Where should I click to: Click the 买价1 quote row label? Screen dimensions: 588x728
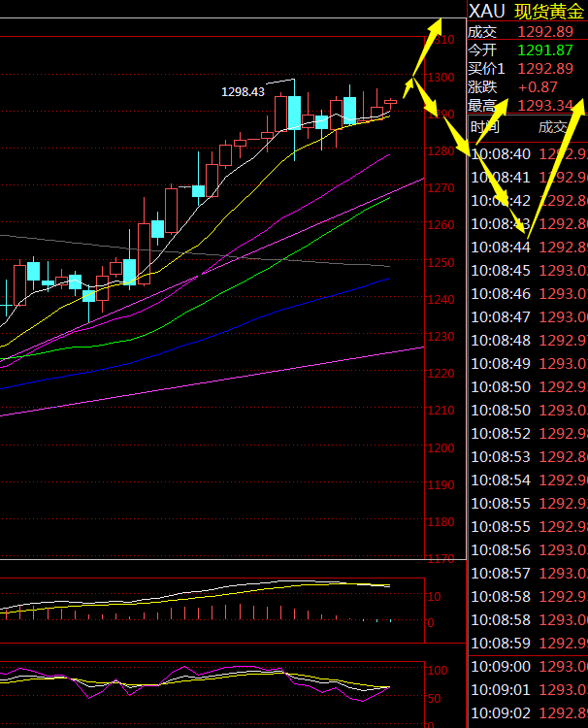click(x=486, y=69)
